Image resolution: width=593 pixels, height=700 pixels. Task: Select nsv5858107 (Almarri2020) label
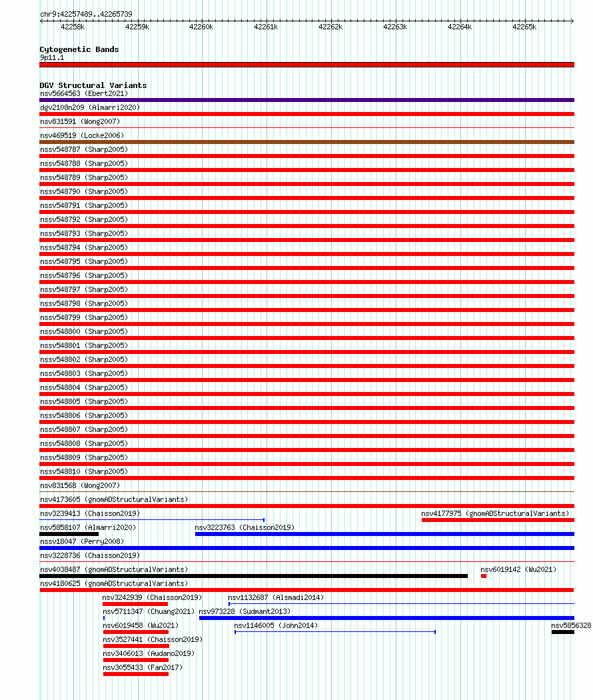(88, 527)
